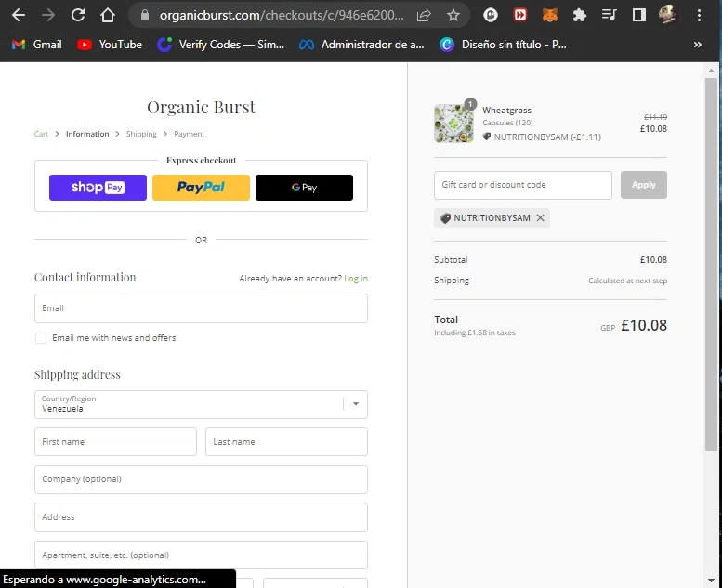Image resolution: width=722 pixels, height=588 pixels.
Task: Click the scrollbar down arrow
Action: (x=711, y=581)
